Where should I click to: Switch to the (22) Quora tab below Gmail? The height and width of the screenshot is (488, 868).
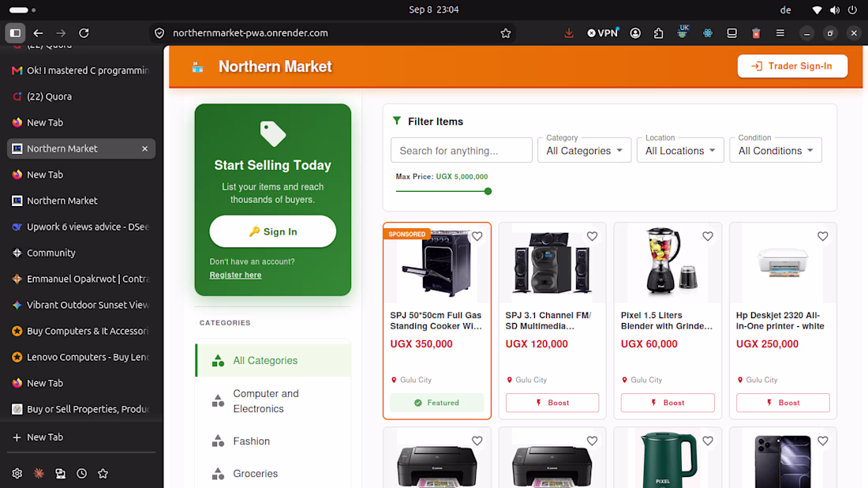[x=80, y=96]
